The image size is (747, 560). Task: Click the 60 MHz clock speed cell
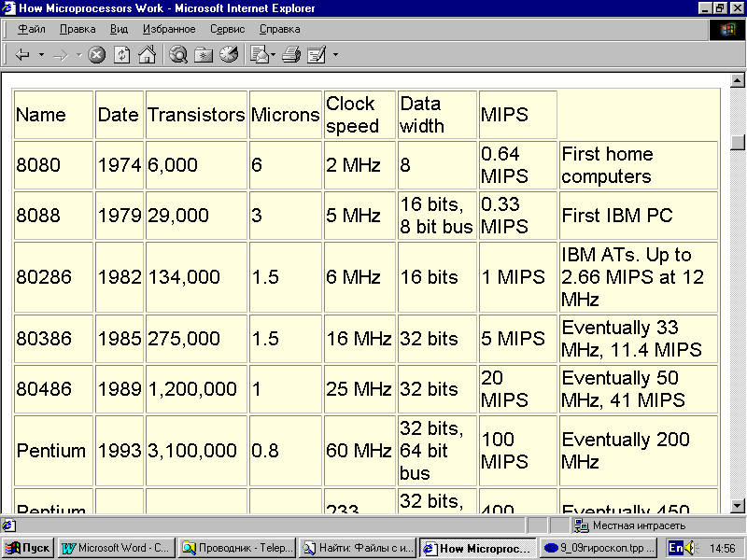359,451
